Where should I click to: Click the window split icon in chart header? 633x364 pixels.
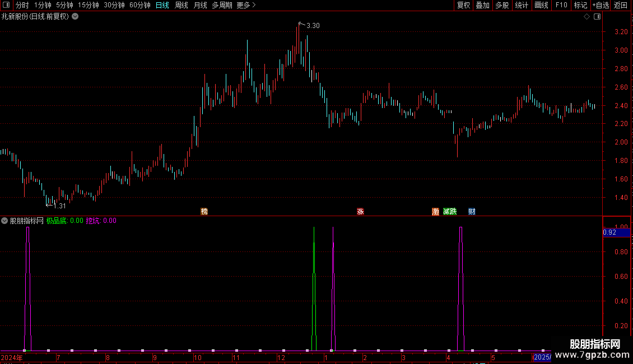pyautogui.click(x=597, y=17)
